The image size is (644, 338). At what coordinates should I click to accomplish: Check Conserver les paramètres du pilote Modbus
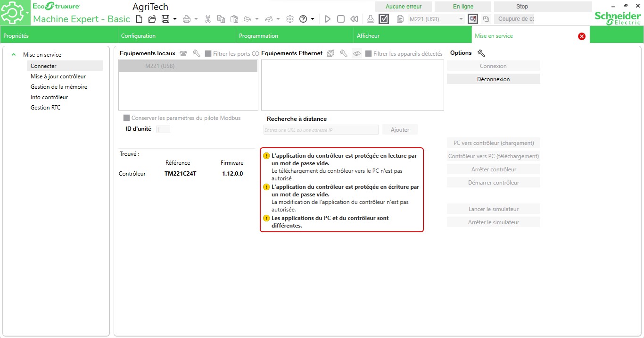(x=126, y=118)
